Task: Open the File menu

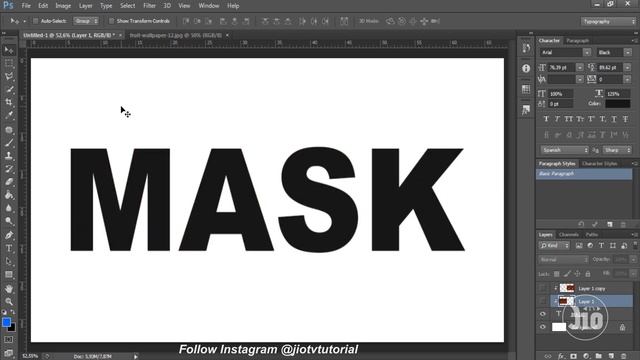Action: (x=26, y=6)
